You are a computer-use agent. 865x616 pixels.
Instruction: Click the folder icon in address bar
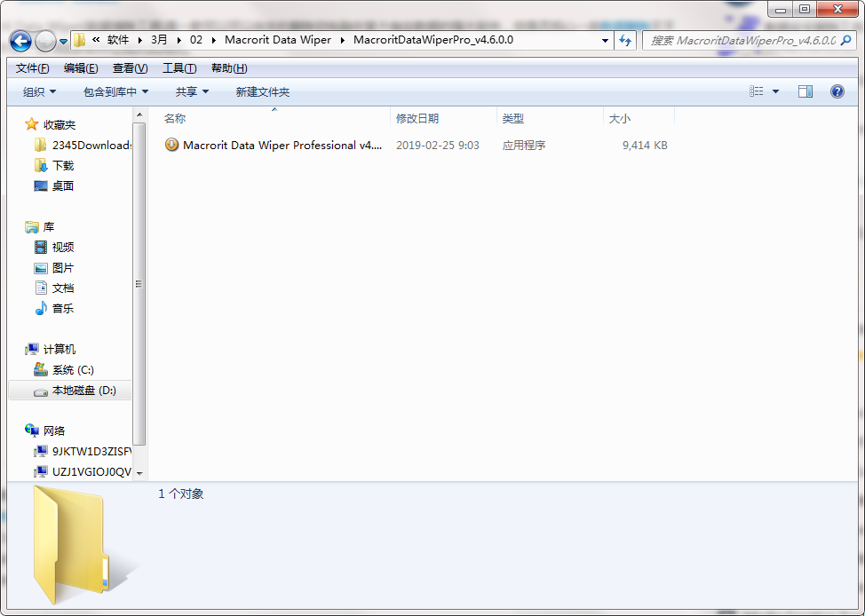(79, 40)
